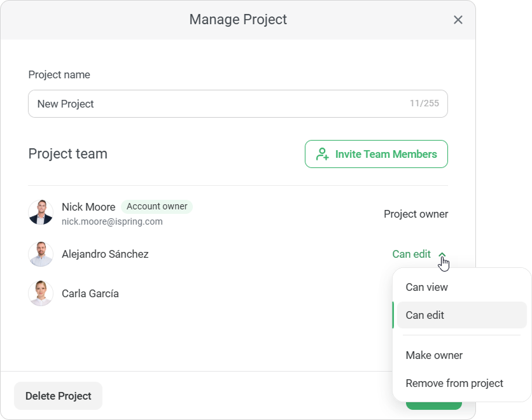Image resolution: width=532 pixels, height=420 pixels.
Task: Click the Manage Project title
Action: pos(238,20)
